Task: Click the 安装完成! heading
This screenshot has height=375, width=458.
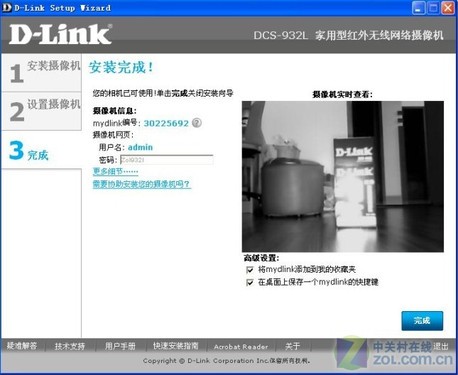Action: click(x=121, y=67)
